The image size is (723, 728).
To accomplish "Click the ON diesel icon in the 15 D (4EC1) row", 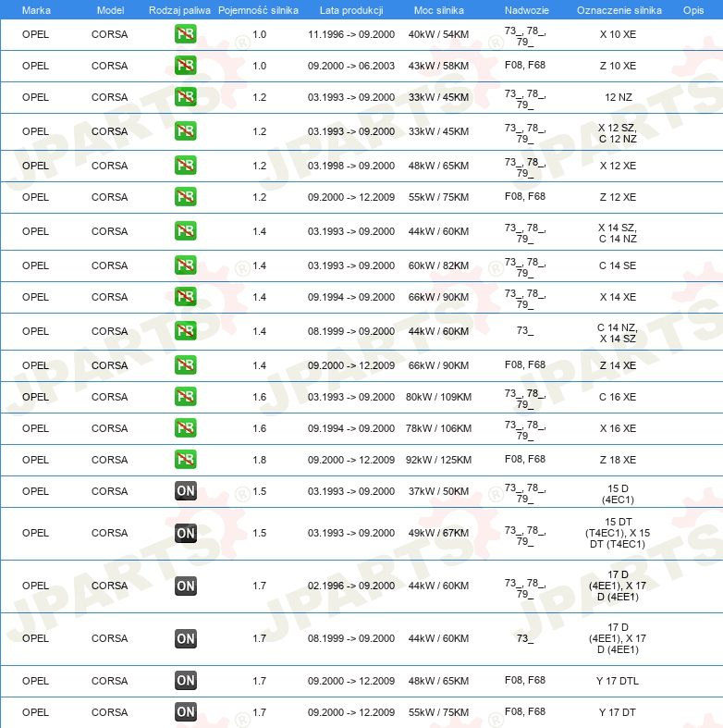I will click(185, 491).
